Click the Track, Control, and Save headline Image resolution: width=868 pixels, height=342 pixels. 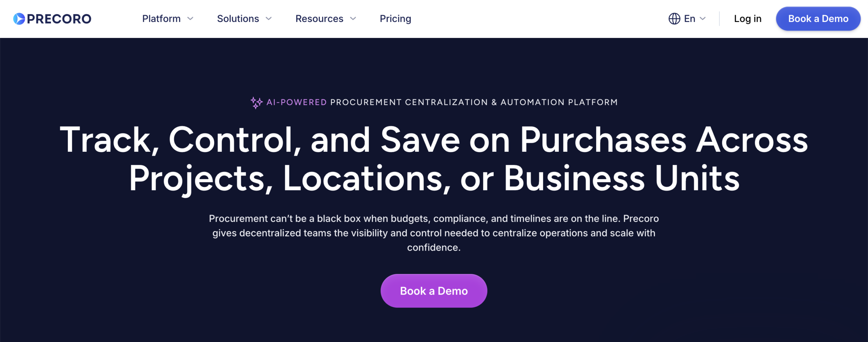(434, 158)
